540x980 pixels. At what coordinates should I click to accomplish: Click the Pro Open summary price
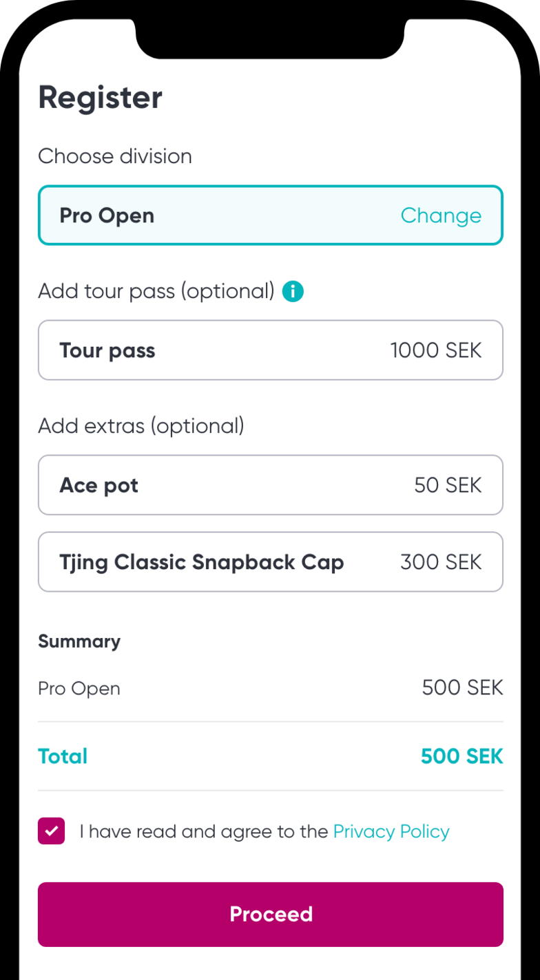click(462, 688)
